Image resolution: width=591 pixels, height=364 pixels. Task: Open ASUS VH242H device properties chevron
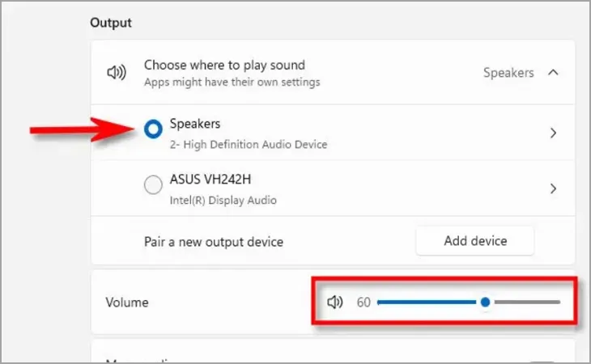pyautogui.click(x=554, y=188)
